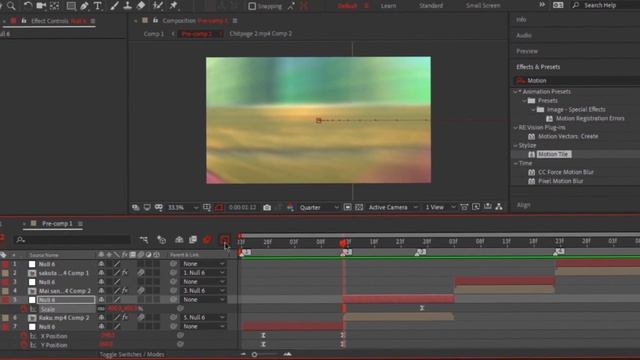Switch to the Small Screen workspace
640x360 pixels.
pos(483,6)
